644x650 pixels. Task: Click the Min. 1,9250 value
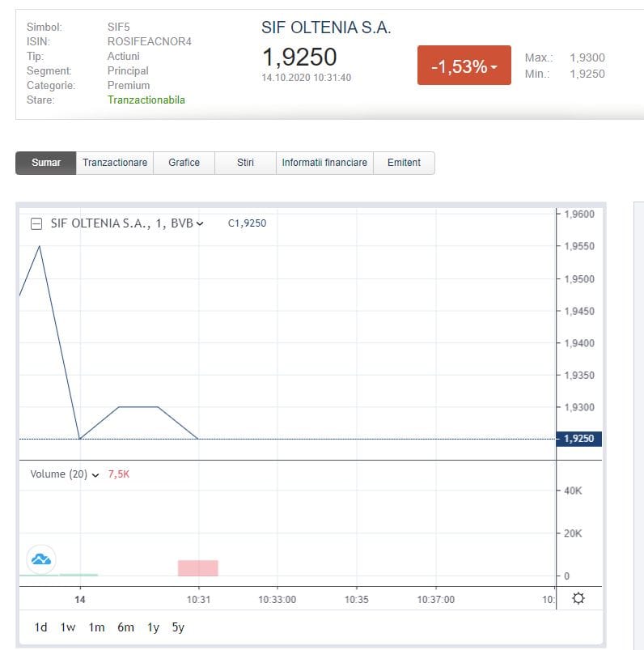tap(587, 74)
